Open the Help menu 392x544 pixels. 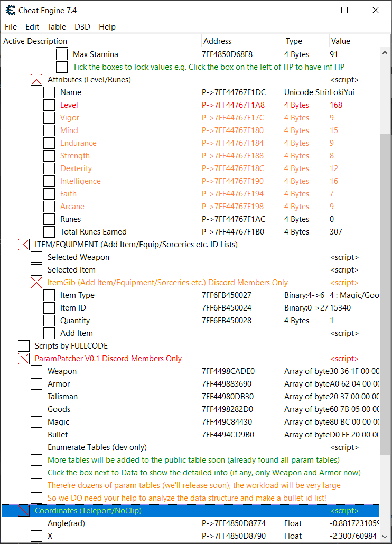click(107, 27)
